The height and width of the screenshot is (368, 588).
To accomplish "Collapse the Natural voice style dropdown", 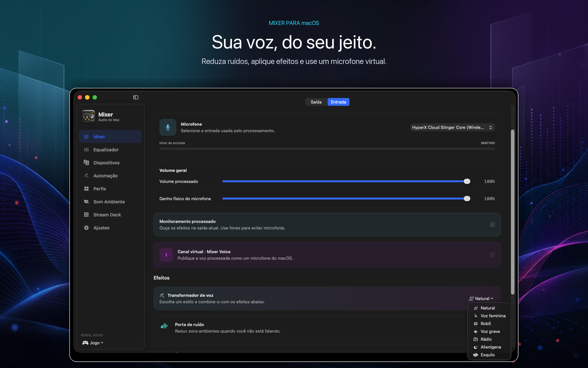I will (481, 299).
